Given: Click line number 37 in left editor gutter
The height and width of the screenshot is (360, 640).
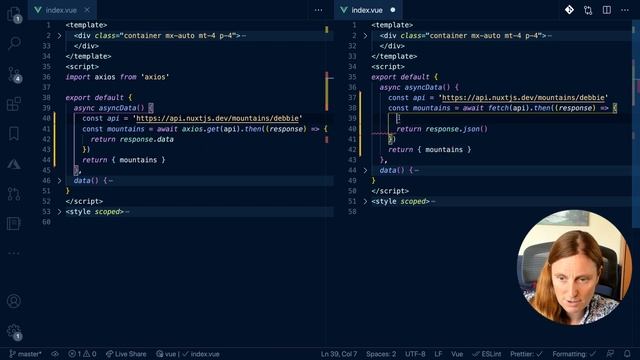Looking at the screenshot, I should [46, 87].
